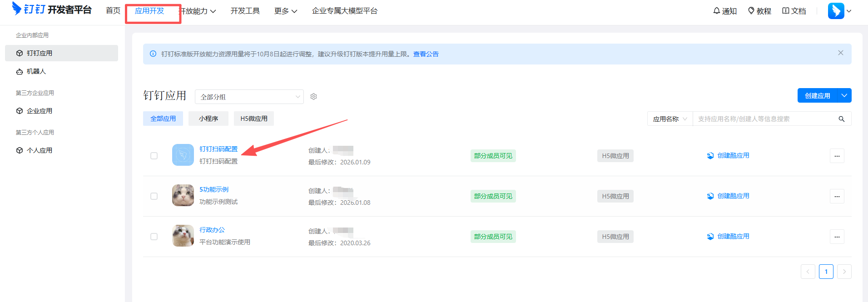Focus the app search input field
Viewport: 868px width, 302px height.
point(765,119)
